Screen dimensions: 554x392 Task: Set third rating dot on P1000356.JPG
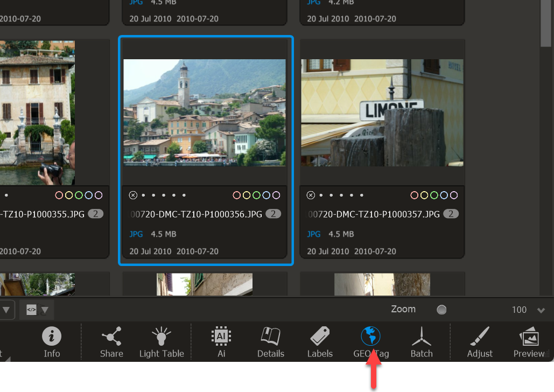point(164,195)
